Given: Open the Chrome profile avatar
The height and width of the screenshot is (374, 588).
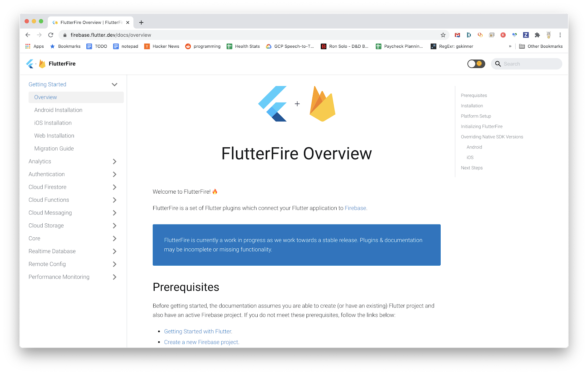Looking at the screenshot, I should tap(549, 35).
